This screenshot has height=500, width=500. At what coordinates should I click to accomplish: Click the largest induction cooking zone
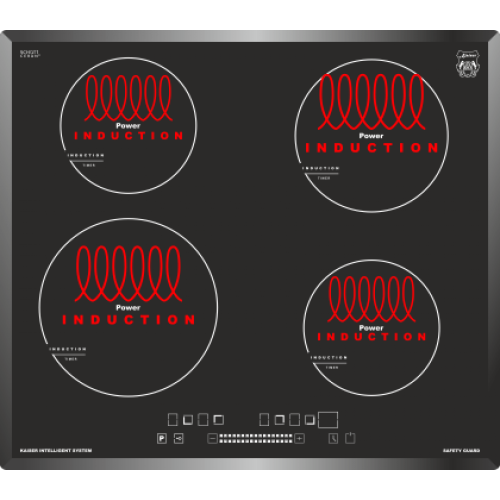pos(129,307)
